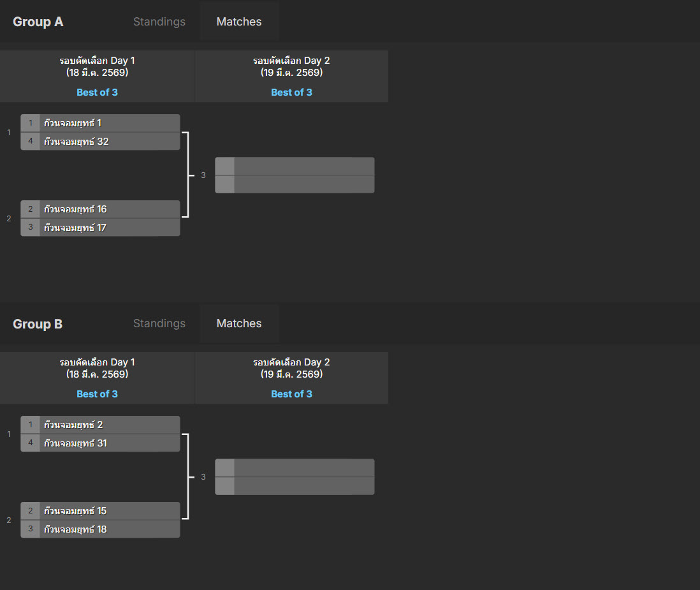Click Best of 3 under Group B Day 2

click(291, 394)
